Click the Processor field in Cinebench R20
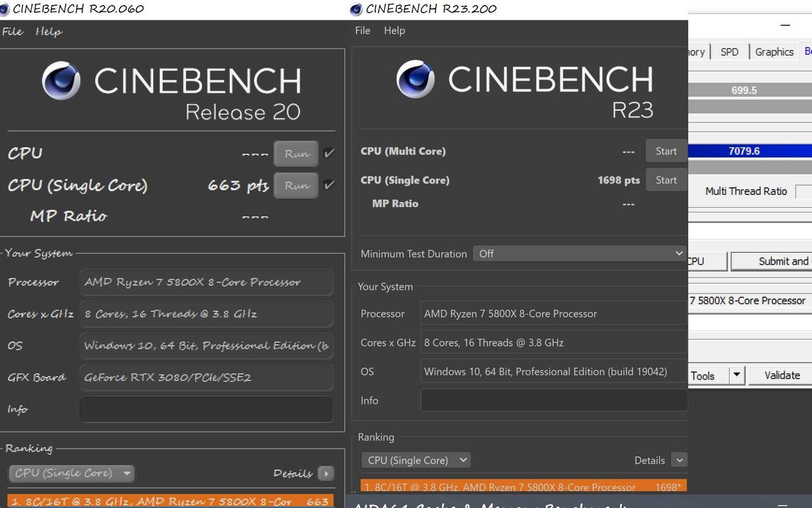 pyautogui.click(x=206, y=282)
